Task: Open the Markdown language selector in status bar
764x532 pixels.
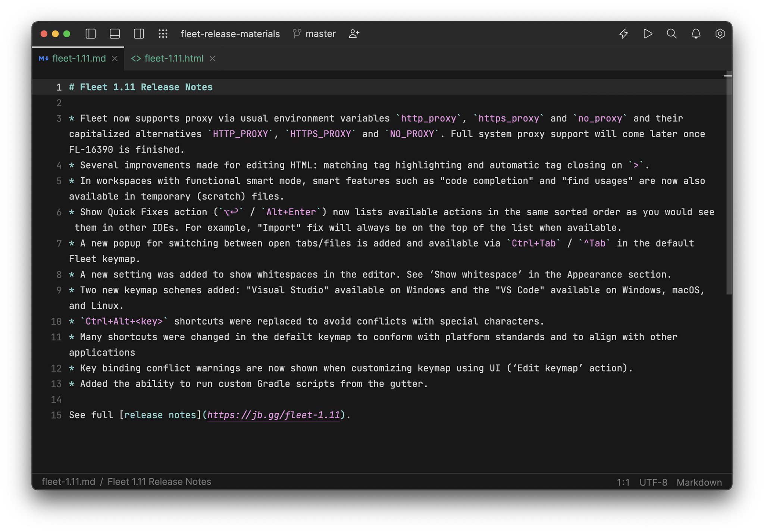Action: (699, 482)
